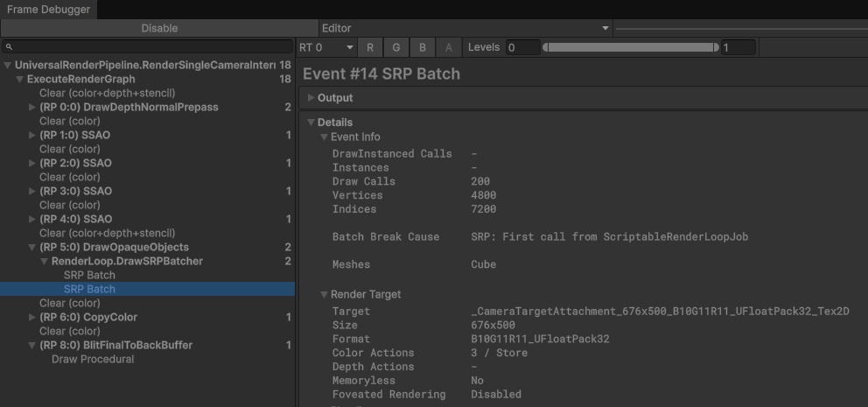Click the Levels maximum value field
The height and width of the screenshot is (407, 868).
pyautogui.click(x=738, y=47)
